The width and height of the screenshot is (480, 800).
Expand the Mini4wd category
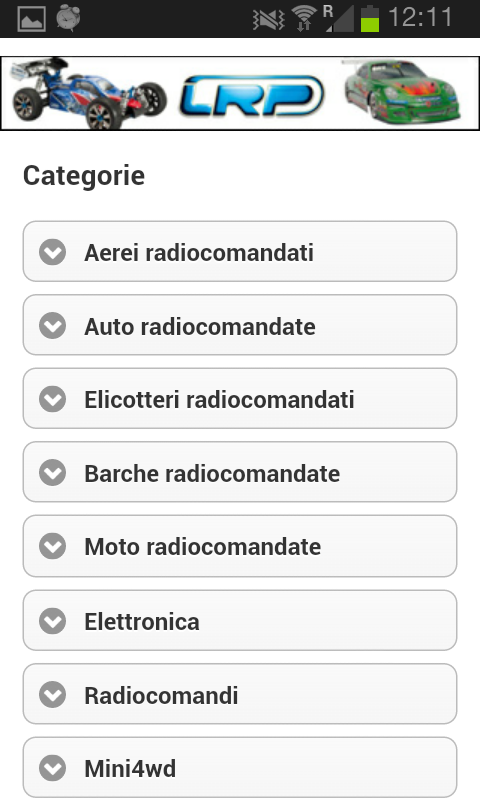click(240, 767)
